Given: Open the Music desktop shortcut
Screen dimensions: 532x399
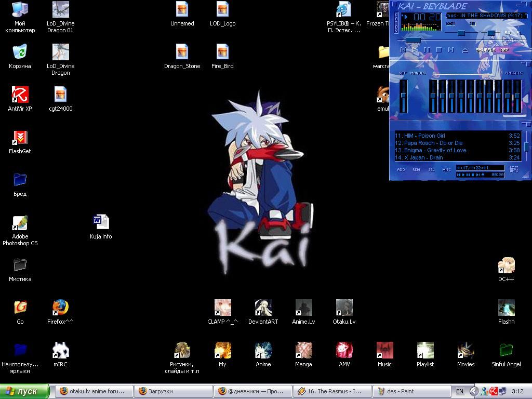Looking at the screenshot, I should click(x=385, y=354).
